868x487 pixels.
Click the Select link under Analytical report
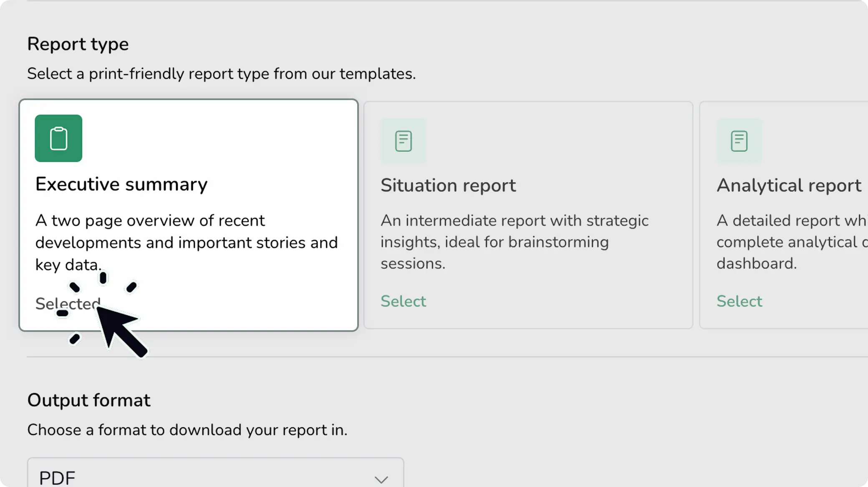739,301
